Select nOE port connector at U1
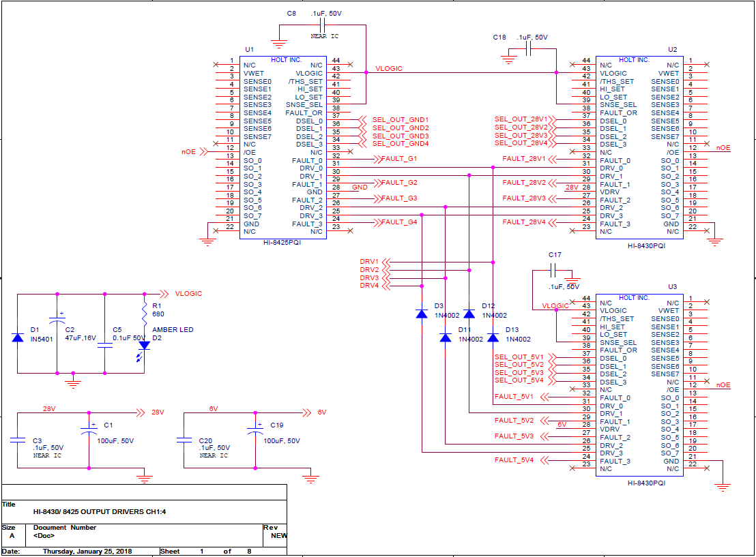The width and height of the screenshot is (756, 557). (203, 152)
